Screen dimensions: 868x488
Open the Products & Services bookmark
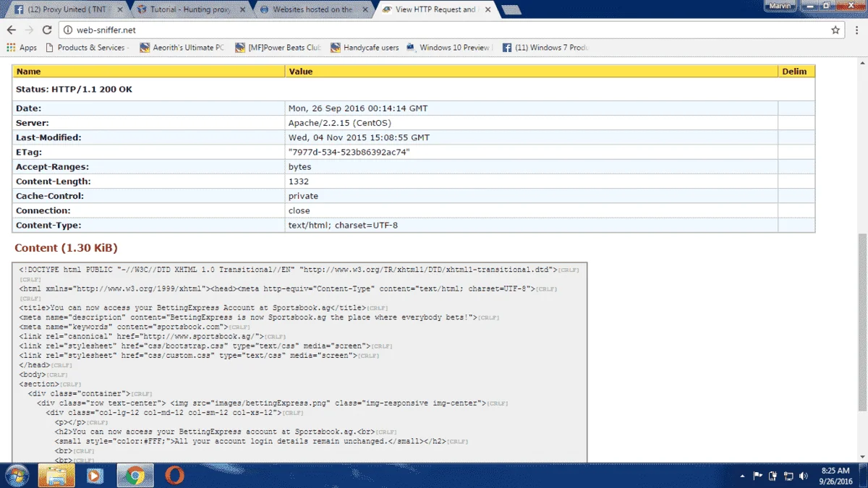click(x=87, y=48)
